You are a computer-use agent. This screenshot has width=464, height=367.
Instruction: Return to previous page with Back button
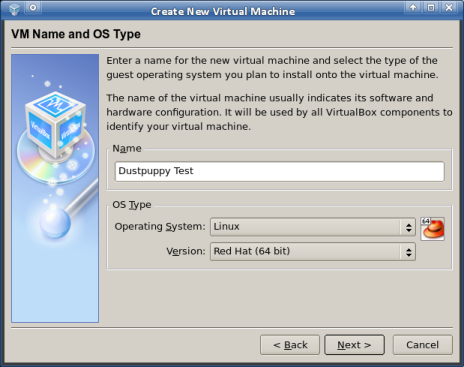click(290, 345)
